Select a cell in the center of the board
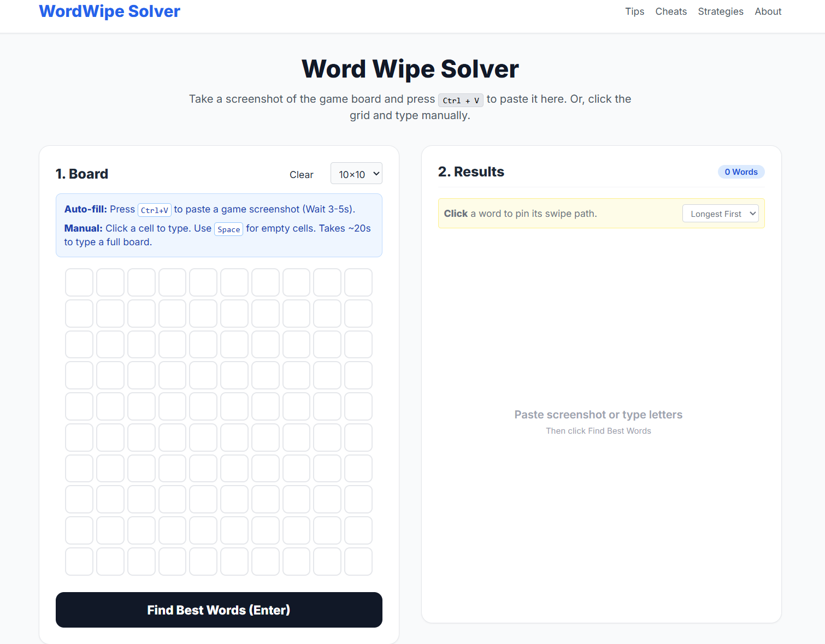This screenshot has width=825, height=644. click(x=203, y=406)
